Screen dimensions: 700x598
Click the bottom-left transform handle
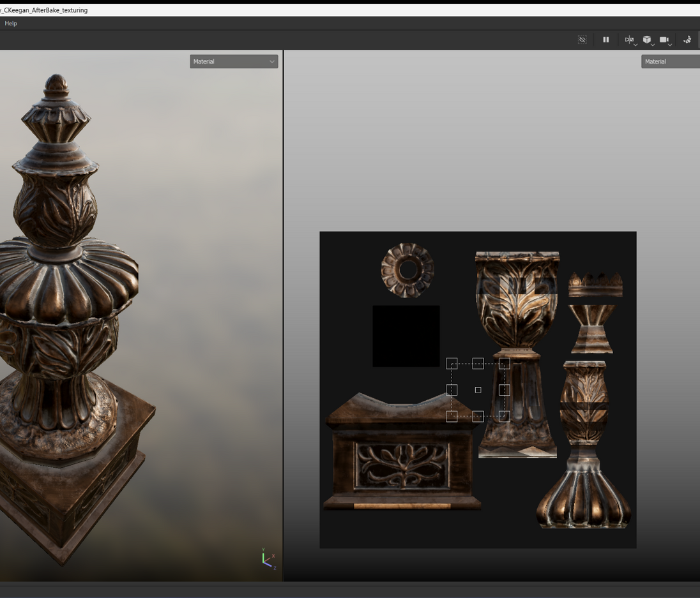pyautogui.click(x=452, y=416)
